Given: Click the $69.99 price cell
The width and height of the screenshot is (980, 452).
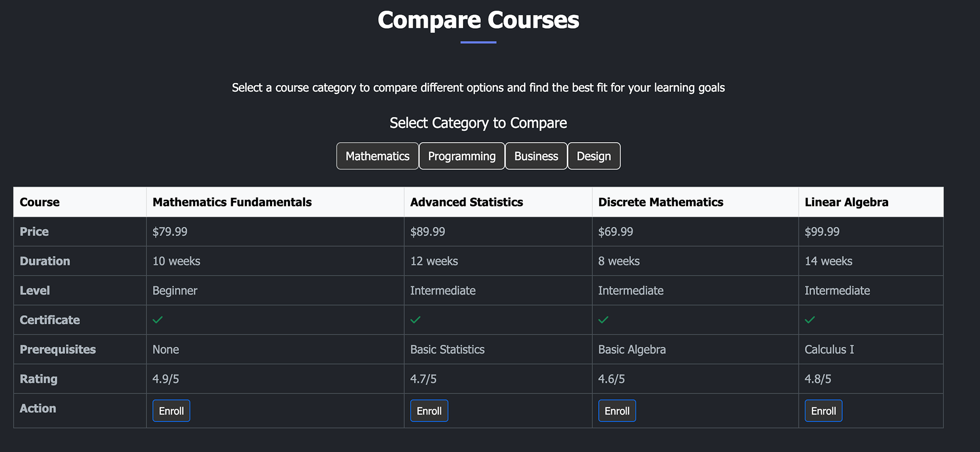Looking at the screenshot, I should (x=616, y=232).
